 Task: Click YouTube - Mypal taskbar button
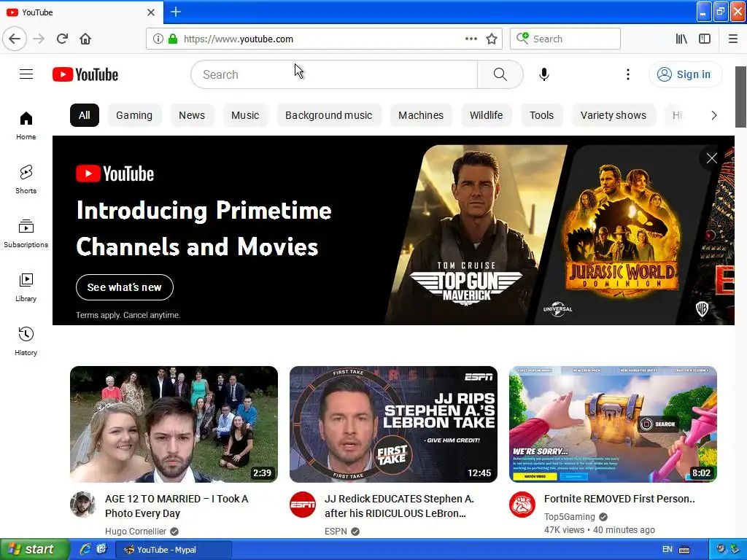click(174, 550)
